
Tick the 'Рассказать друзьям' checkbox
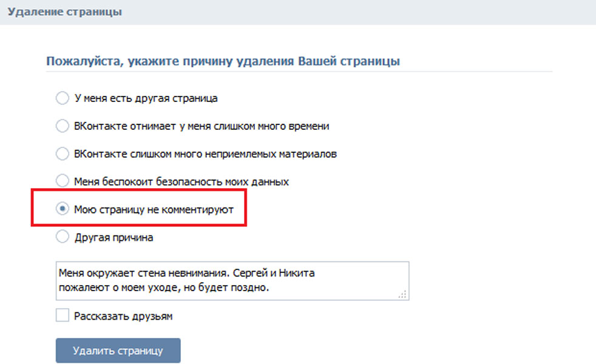coord(63,315)
